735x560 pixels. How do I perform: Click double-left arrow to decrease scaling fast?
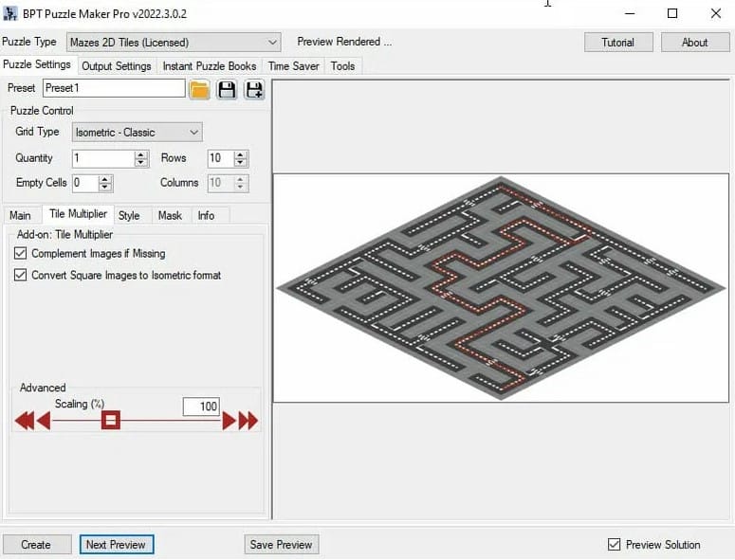pyautogui.click(x=23, y=421)
